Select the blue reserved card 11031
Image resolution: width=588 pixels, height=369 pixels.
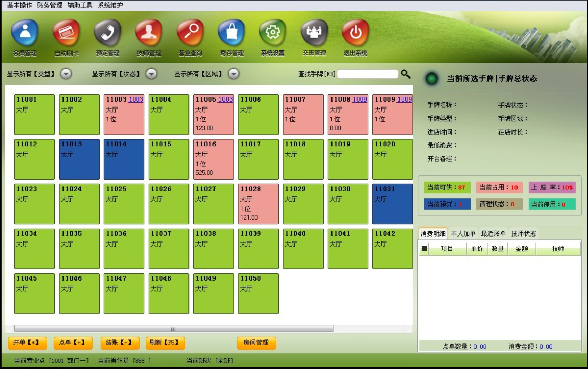(393, 204)
